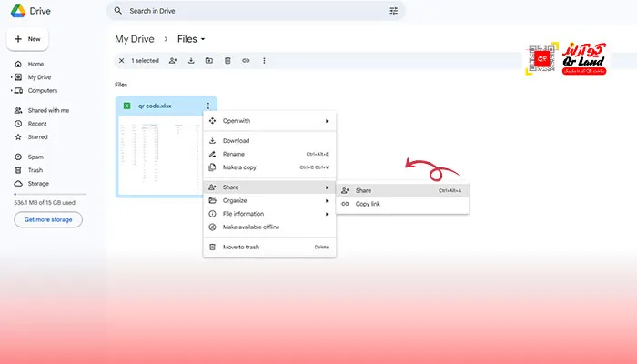The width and height of the screenshot is (637, 364).
Task: Choose Copy link from the submenu
Action: pos(368,204)
